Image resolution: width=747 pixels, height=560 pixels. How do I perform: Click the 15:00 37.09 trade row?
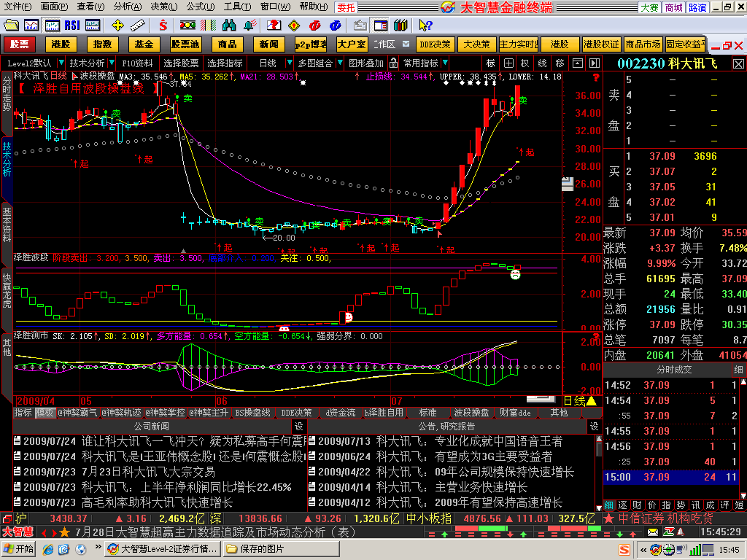click(671, 477)
